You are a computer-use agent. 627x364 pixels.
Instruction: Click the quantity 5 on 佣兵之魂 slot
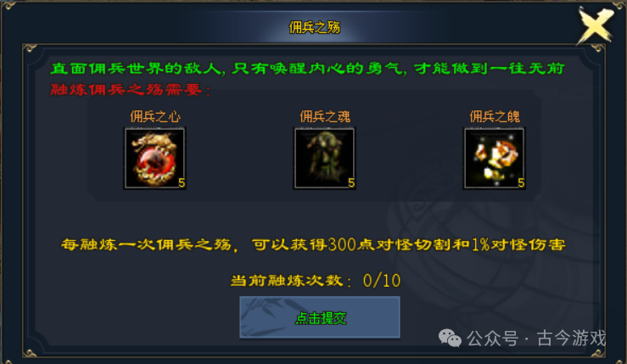351,182
